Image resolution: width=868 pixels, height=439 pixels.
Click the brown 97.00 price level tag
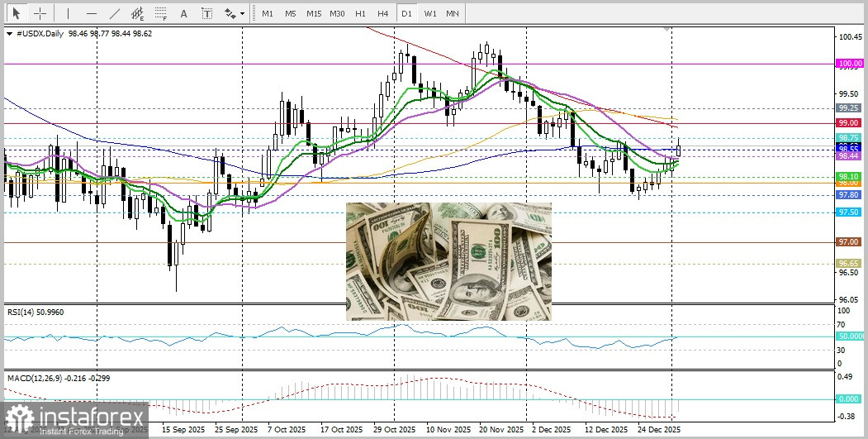click(x=849, y=242)
